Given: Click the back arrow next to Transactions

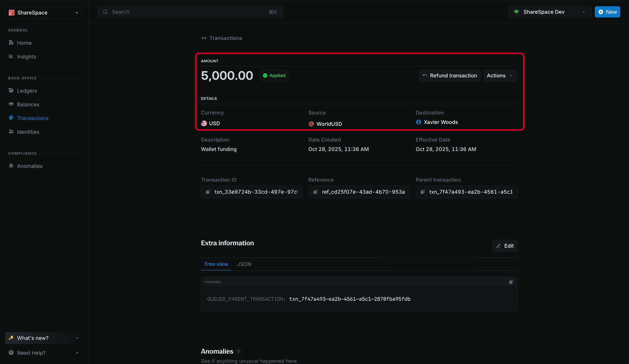Looking at the screenshot, I should click(x=203, y=38).
